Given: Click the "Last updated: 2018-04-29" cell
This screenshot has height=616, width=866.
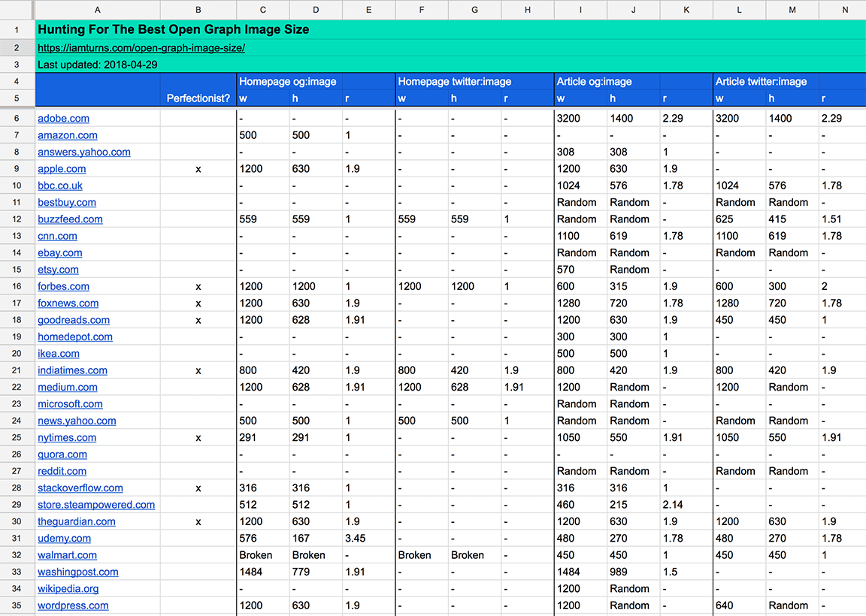Looking at the screenshot, I should 98,65.
